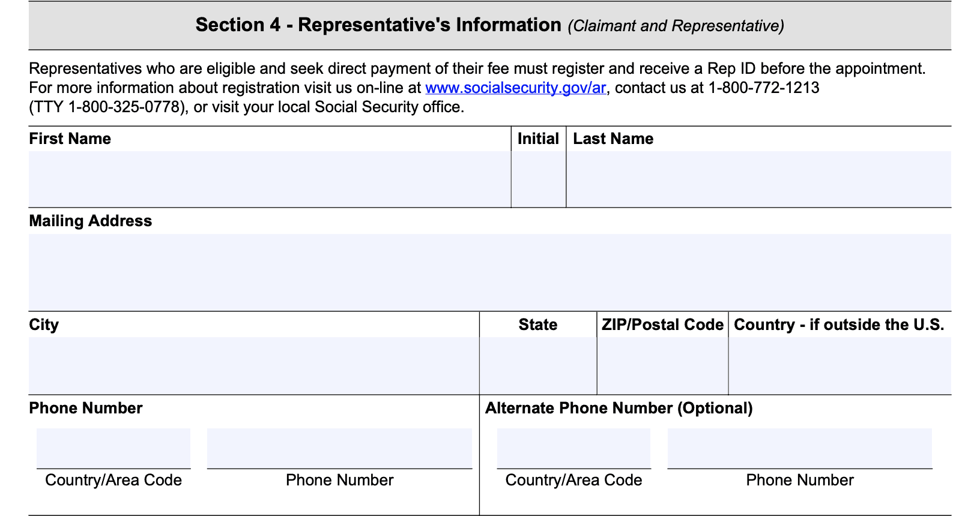Select alternate phone Country/Area Code box

pos(573,448)
